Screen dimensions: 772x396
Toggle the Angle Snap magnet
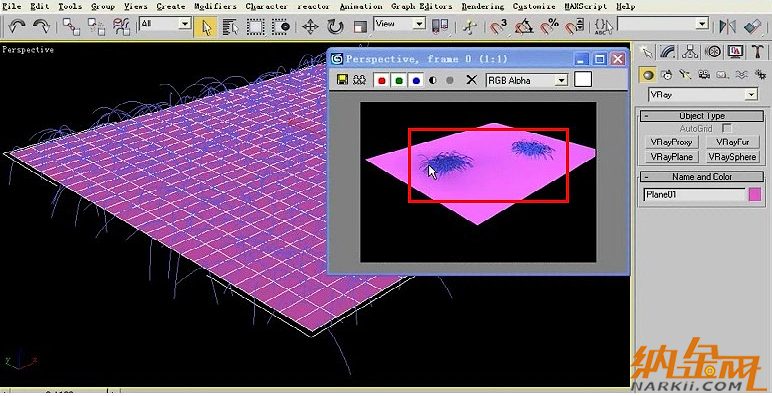pyautogui.click(x=524, y=26)
